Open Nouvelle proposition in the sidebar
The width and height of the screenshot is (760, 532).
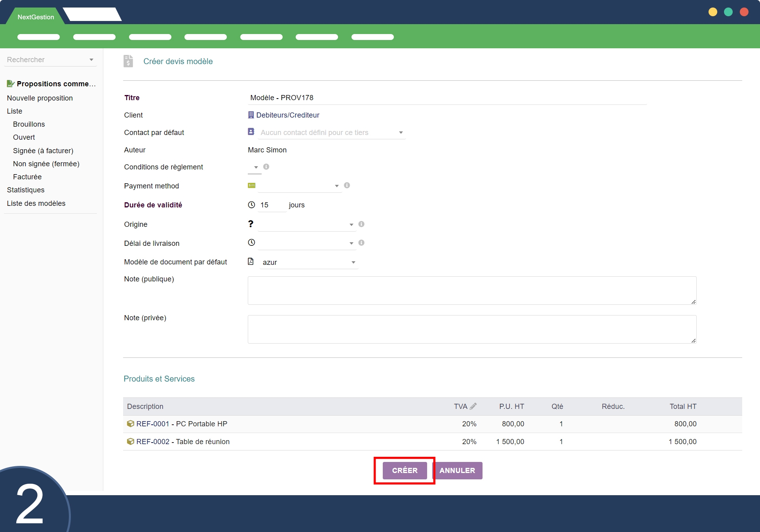40,98
